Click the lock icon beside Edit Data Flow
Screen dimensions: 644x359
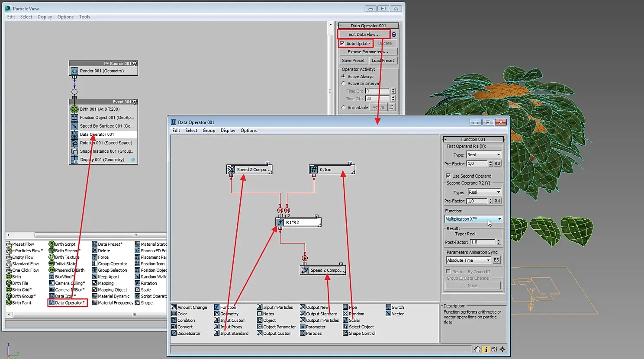(394, 34)
